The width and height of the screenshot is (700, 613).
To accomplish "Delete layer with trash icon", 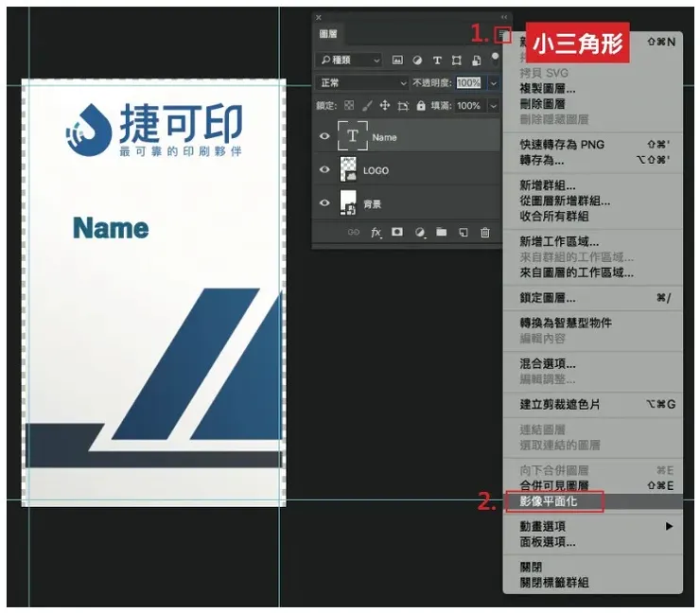I will 485,232.
